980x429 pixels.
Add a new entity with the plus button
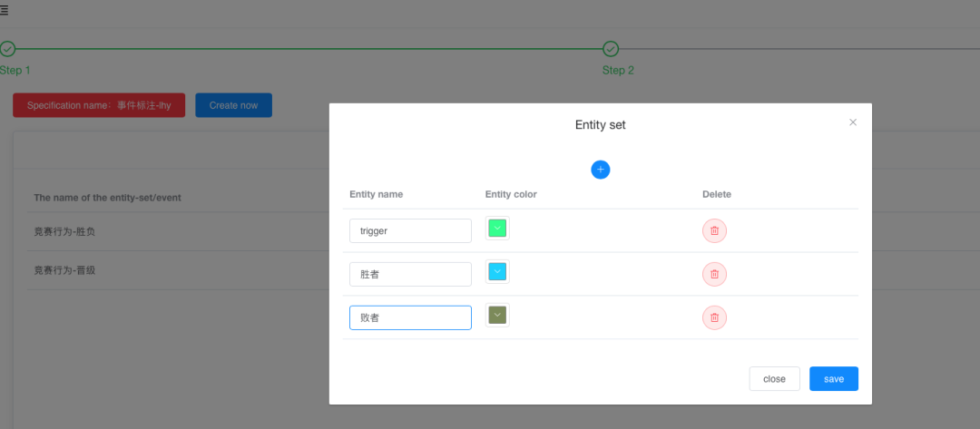(600, 170)
